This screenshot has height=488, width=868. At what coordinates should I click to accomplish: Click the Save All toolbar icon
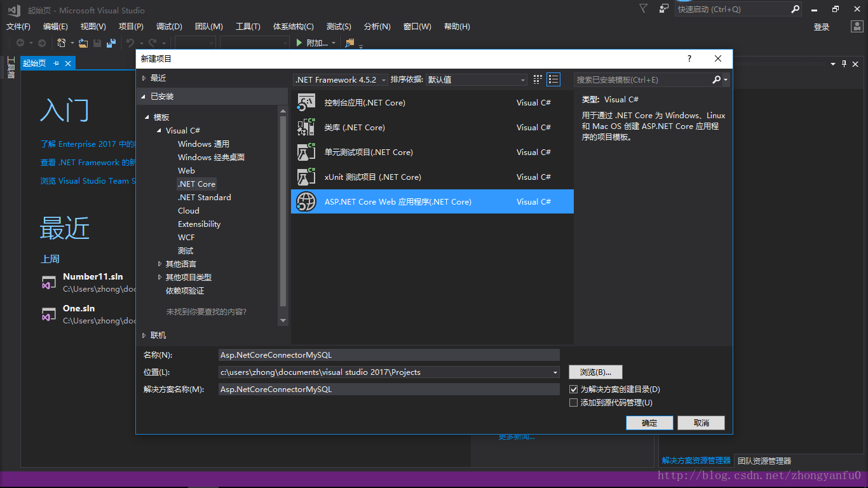coord(111,43)
